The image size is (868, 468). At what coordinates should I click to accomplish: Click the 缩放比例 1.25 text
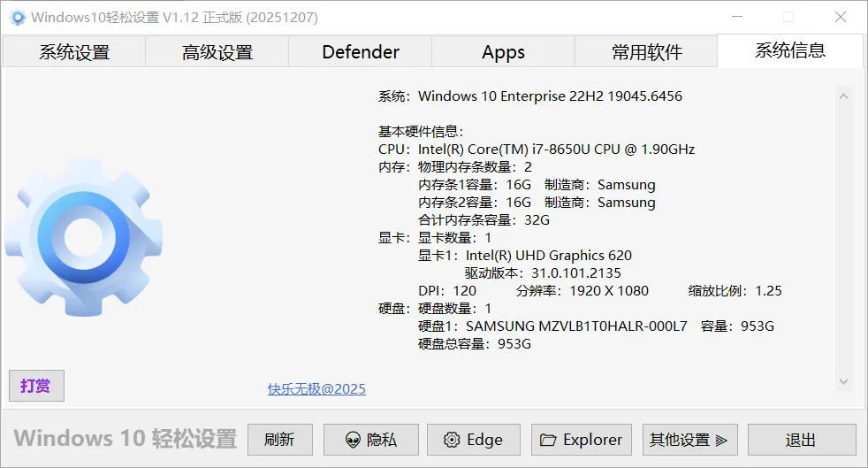(735, 291)
